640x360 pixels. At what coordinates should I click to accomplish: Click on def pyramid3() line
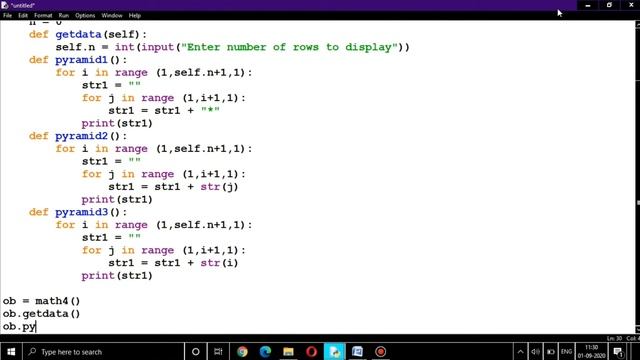pyautogui.click(x=78, y=212)
